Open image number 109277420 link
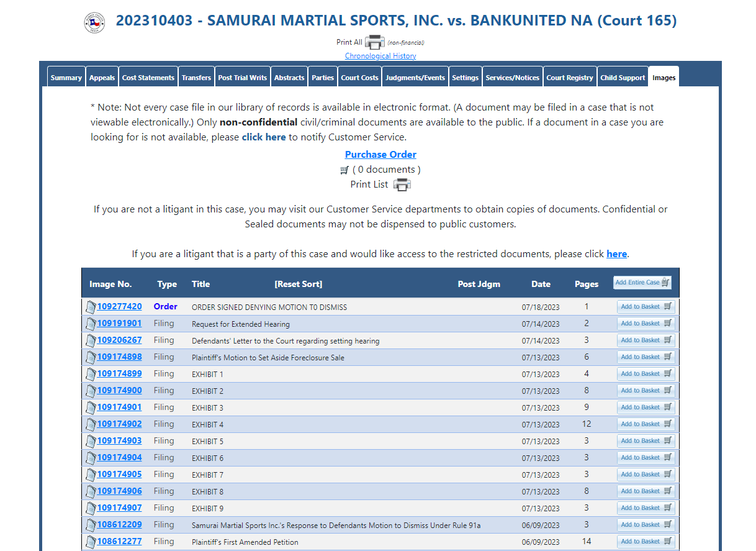The height and width of the screenshot is (551, 756). (x=119, y=307)
